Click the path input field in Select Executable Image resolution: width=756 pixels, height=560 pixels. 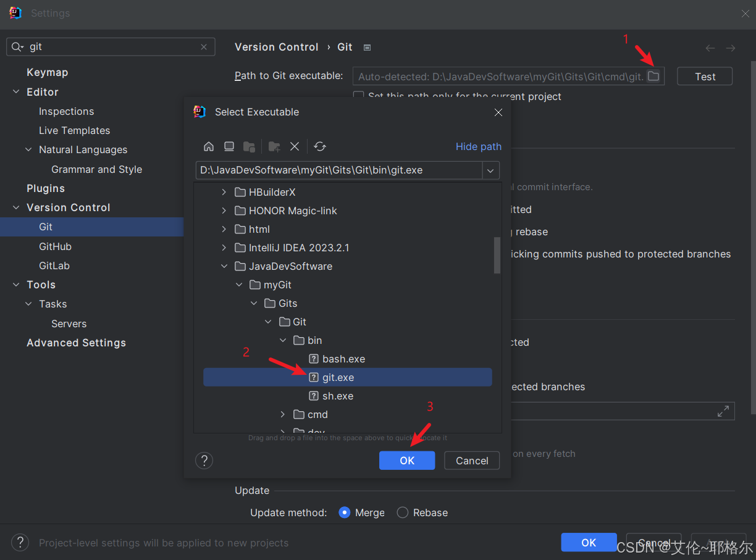coord(339,170)
